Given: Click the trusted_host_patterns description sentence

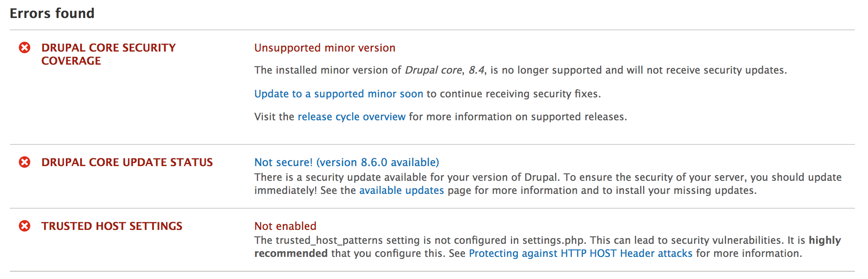Looking at the screenshot, I should (x=420, y=240).
